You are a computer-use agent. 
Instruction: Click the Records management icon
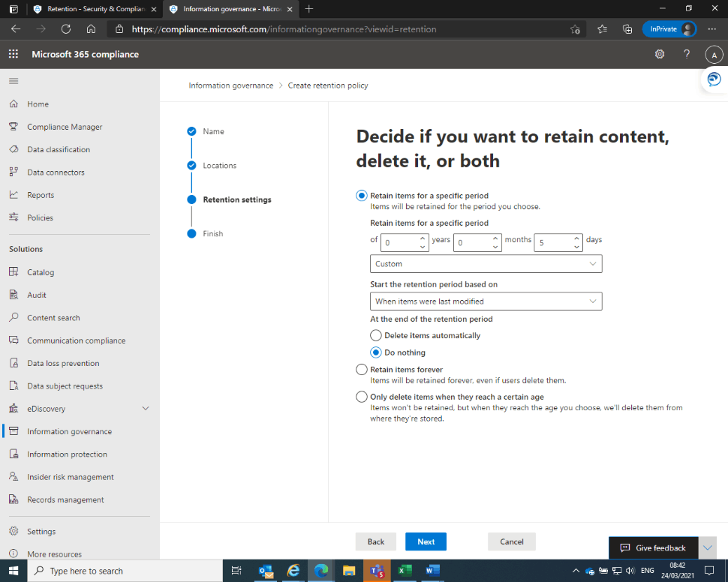[14, 499]
